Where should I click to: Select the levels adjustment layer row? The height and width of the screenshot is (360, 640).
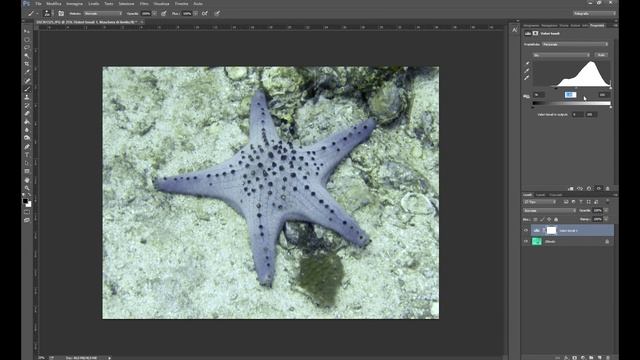(572, 231)
